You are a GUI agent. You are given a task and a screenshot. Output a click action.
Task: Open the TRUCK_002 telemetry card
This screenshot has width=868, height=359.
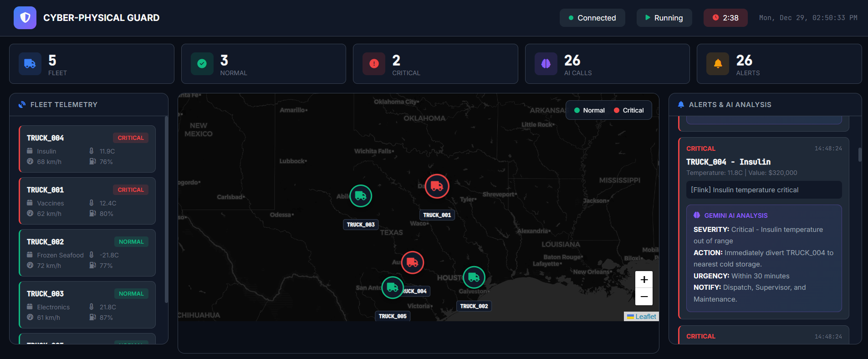point(87,253)
